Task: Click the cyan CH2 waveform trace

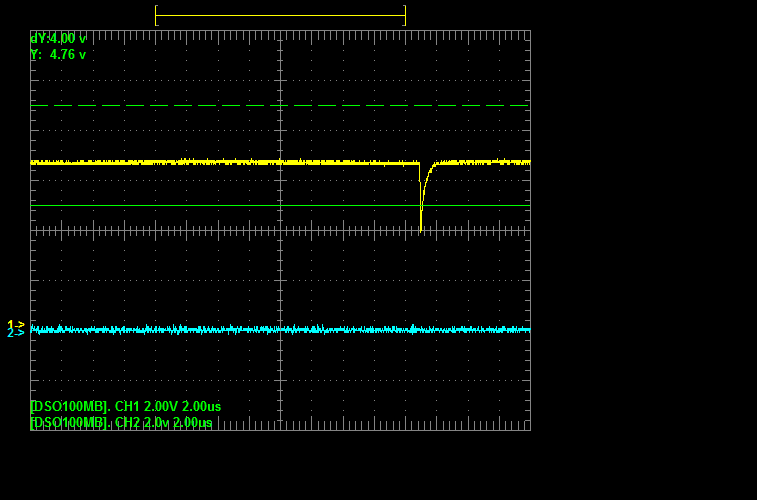Action: [x=200, y=329]
